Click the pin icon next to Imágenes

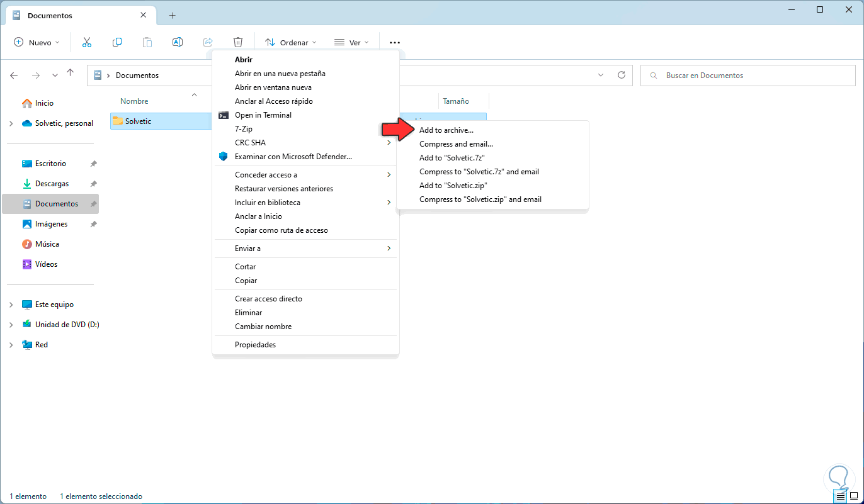[x=93, y=224]
